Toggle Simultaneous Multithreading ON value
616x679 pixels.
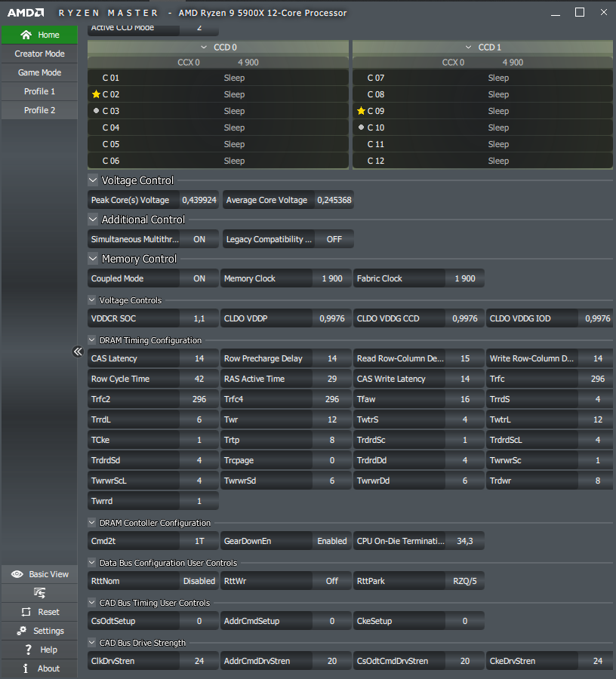pyautogui.click(x=199, y=239)
